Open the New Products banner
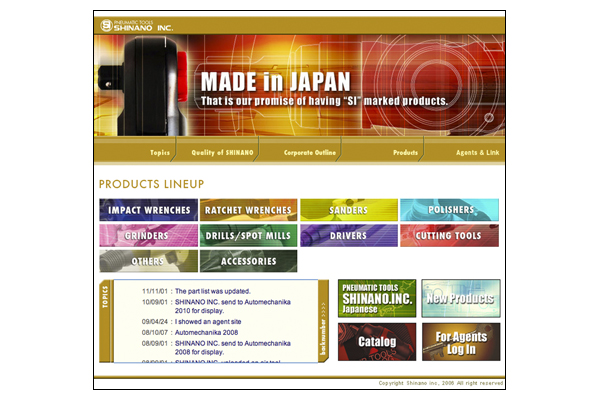The width and height of the screenshot is (600, 400). 461,298
